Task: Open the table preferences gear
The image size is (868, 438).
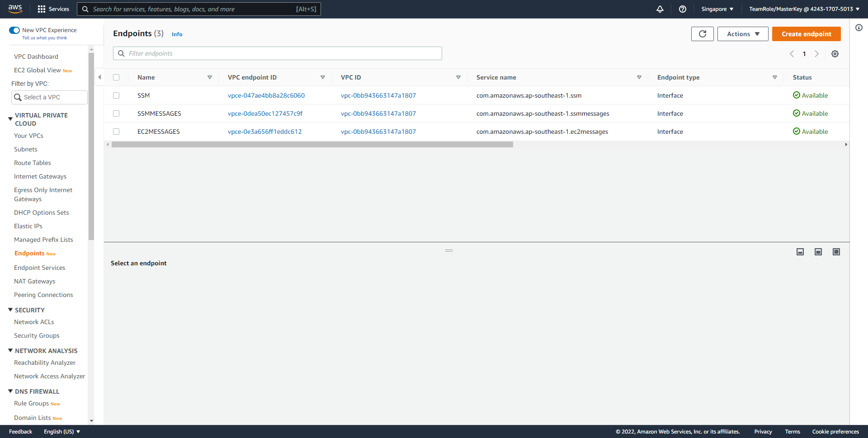Action: point(835,54)
